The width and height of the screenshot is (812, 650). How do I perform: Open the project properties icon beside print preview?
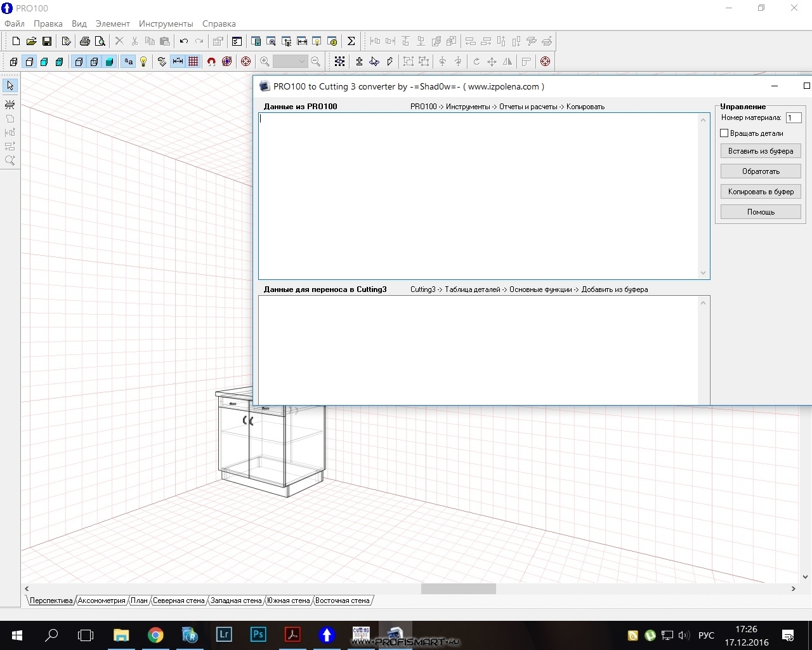(x=66, y=41)
